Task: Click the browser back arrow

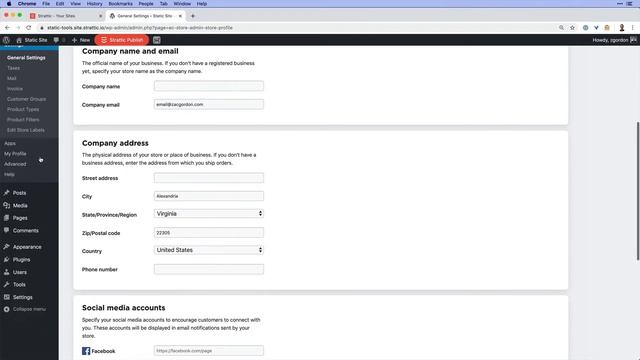Action: coord(7,28)
